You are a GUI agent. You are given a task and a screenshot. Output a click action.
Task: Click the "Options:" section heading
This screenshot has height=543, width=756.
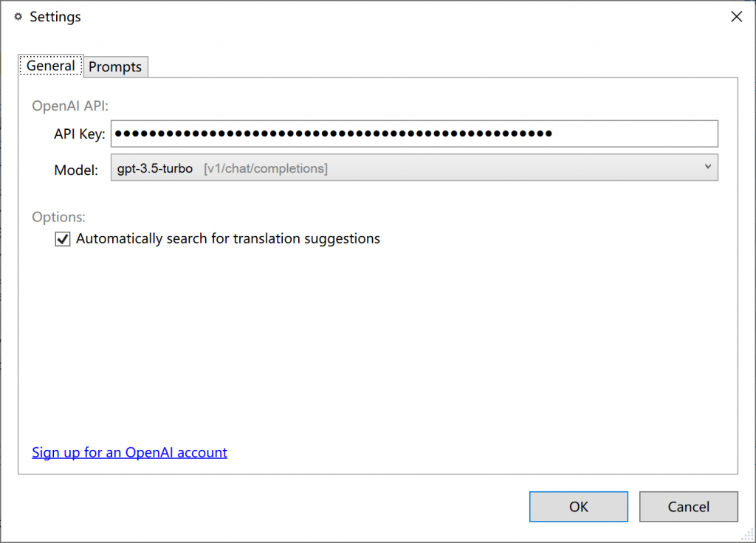click(58, 217)
